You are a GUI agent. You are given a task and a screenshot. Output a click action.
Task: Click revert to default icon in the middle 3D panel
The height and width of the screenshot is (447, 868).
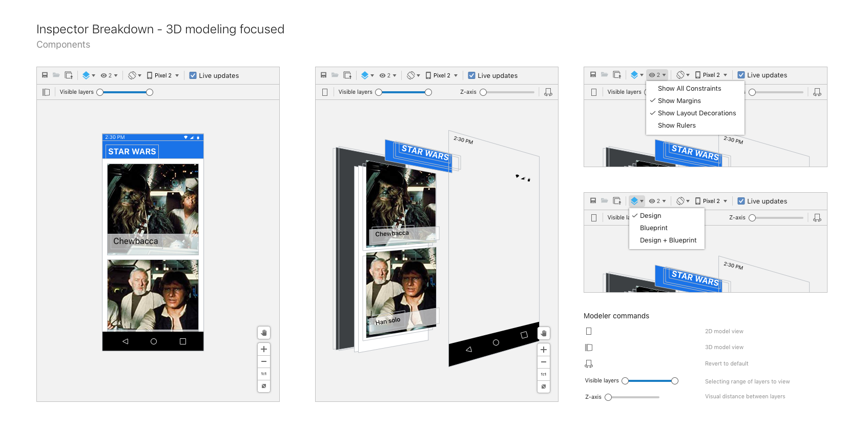(548, 92)
